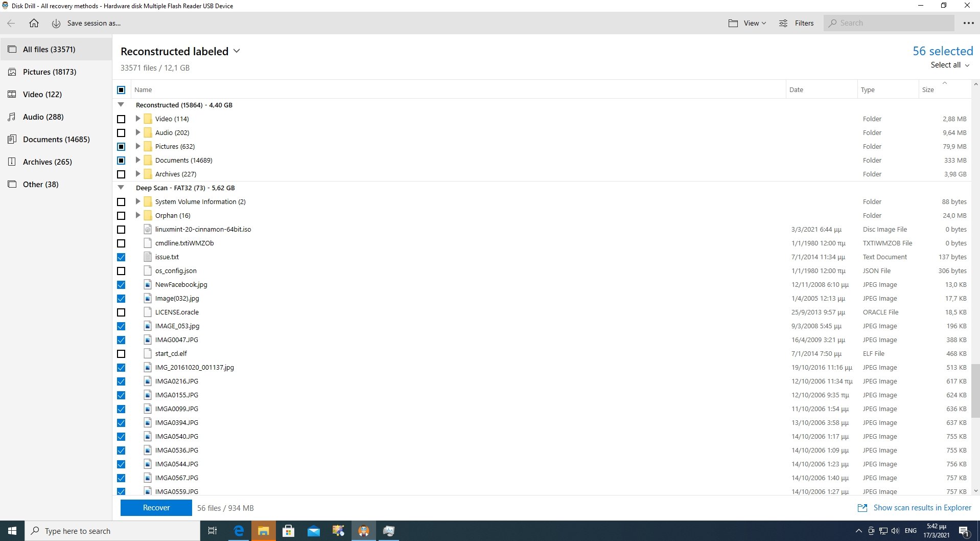Click the scrollbar up arrow
This screenshot has width=980, height=541.
point(975,84)
